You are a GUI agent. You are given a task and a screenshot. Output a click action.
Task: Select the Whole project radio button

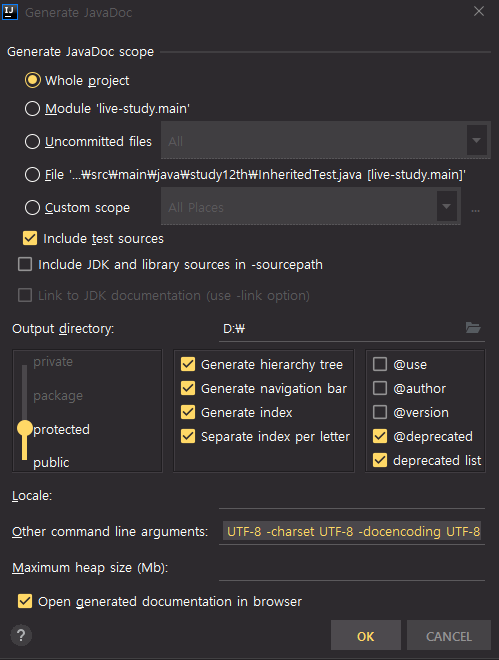tap(32, 80)
